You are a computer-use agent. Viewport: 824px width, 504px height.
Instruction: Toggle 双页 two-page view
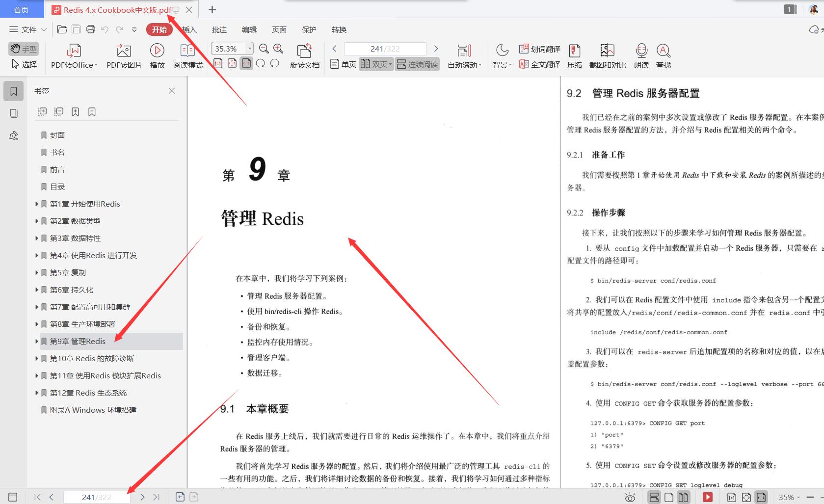coord(376,64)
